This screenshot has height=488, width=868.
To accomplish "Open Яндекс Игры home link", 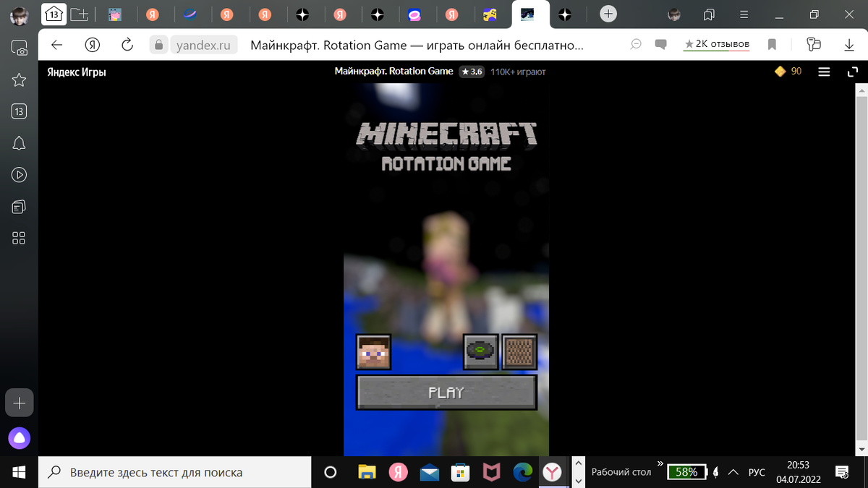I will click(77, 72).
